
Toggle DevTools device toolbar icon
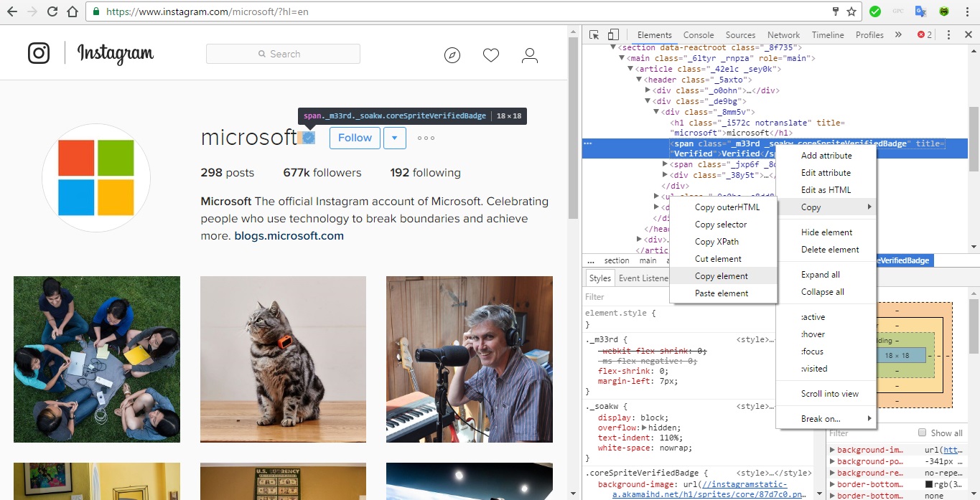coord(613,34)
